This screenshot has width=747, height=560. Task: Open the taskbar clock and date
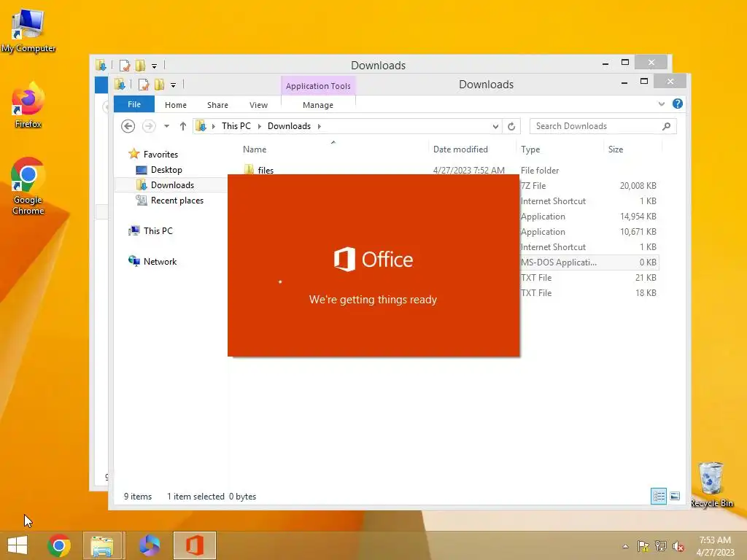[x=715, y=546]
